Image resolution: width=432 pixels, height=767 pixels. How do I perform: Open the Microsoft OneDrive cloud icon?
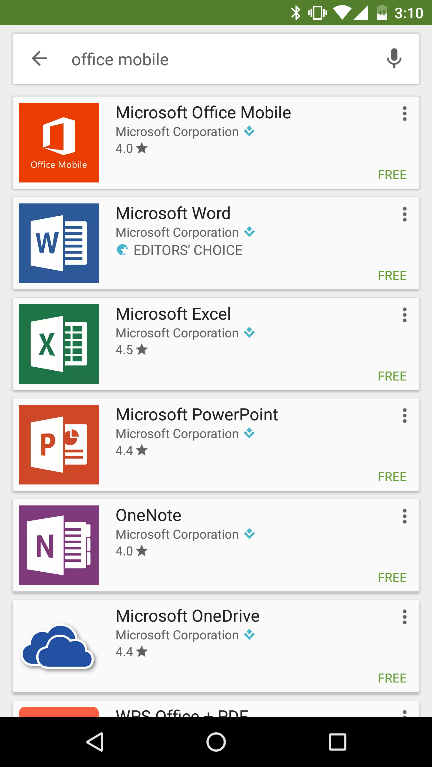coord(59,646)
